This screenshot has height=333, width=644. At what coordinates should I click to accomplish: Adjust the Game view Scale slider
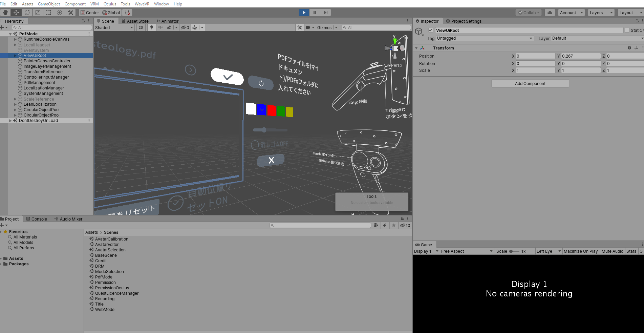click(513, 251)
